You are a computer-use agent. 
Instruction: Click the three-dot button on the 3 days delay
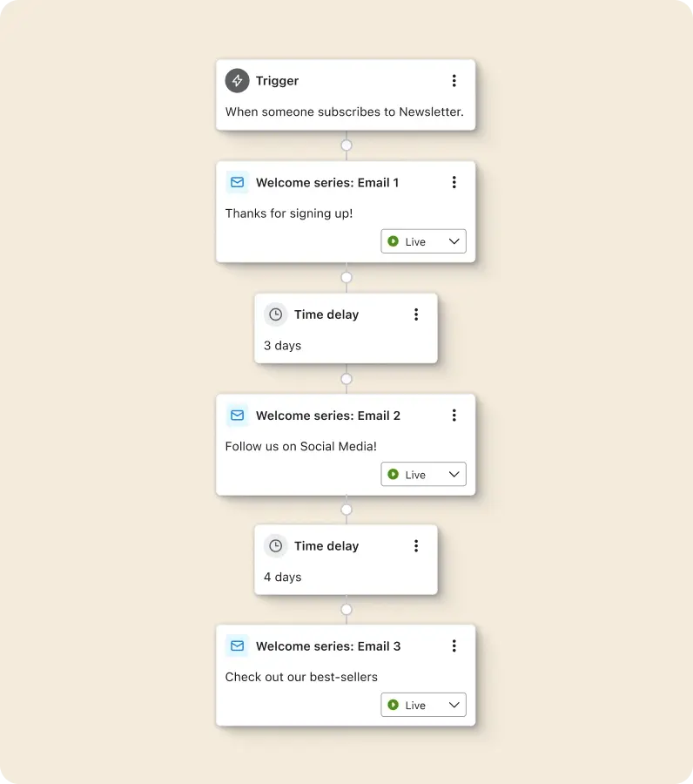point(415,314)
